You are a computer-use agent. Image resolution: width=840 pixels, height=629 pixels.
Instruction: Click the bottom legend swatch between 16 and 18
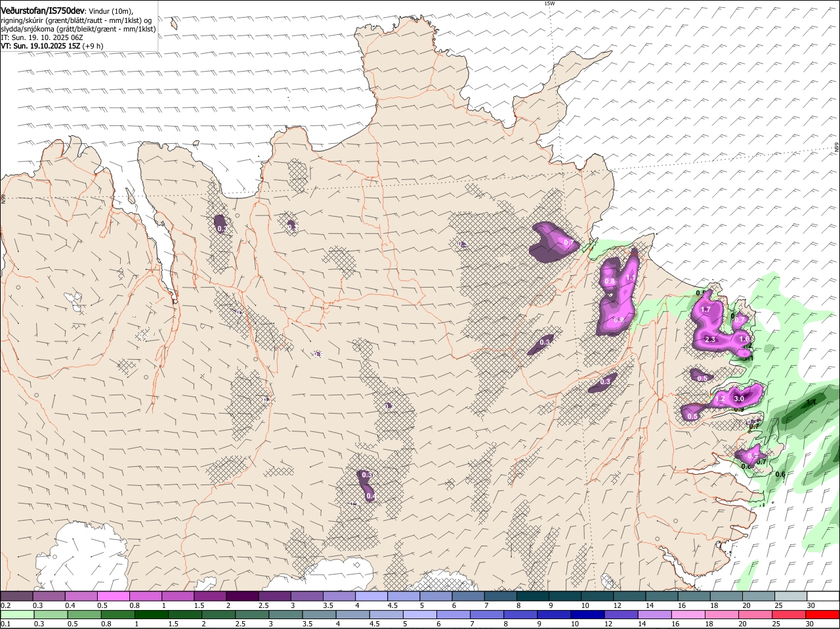[690, 615]
